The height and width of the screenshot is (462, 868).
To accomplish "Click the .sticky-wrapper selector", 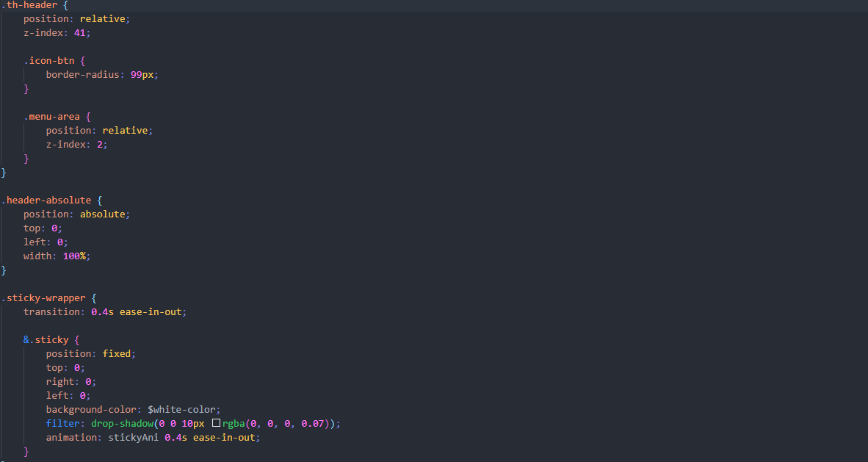I will click(x=44, y=298).
